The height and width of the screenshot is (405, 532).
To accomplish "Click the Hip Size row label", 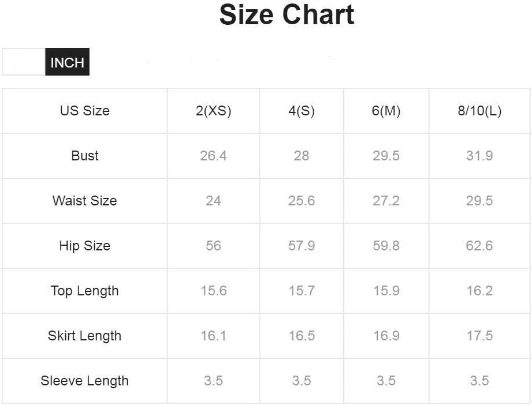I will [x=85, y=246].
